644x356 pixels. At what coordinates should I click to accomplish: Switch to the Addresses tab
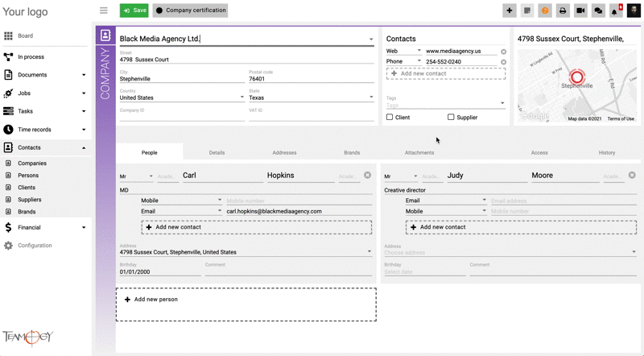284,152
